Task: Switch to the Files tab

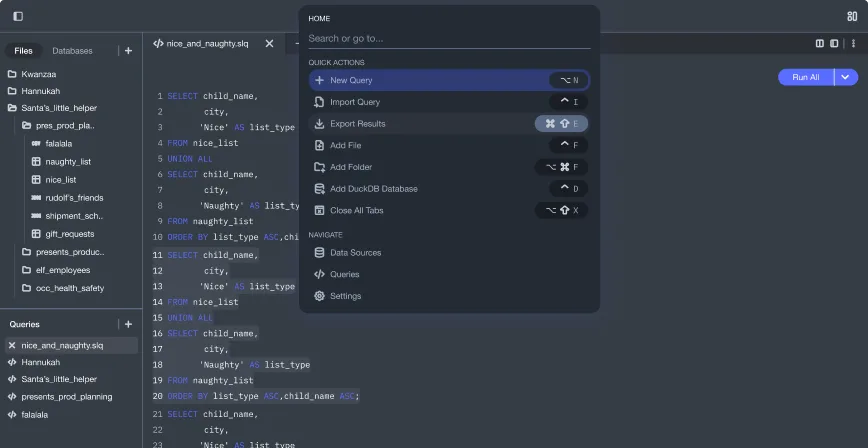Action: point(23,50)
